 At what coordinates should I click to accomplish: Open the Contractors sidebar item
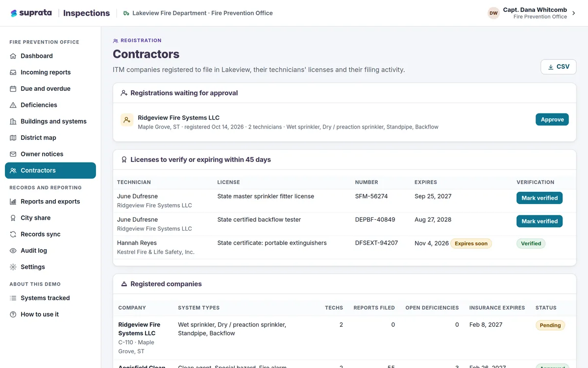(50, 170)
